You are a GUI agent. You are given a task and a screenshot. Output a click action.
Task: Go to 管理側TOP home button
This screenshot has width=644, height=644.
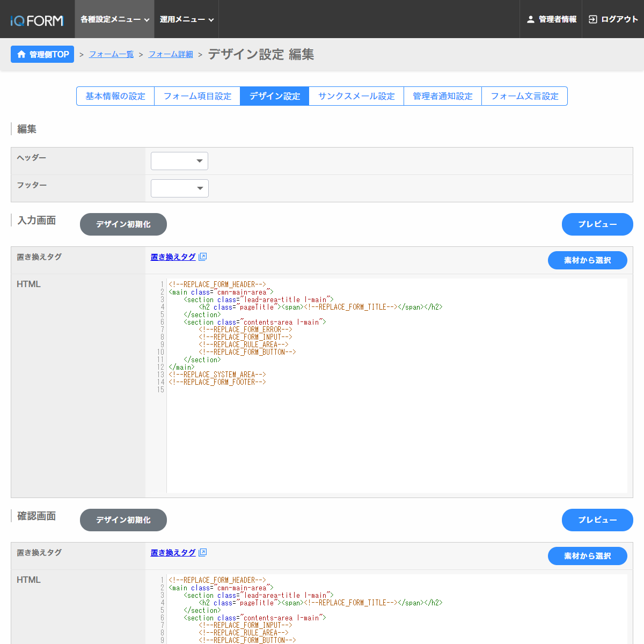pyautogui.click(x=42, y=54)
